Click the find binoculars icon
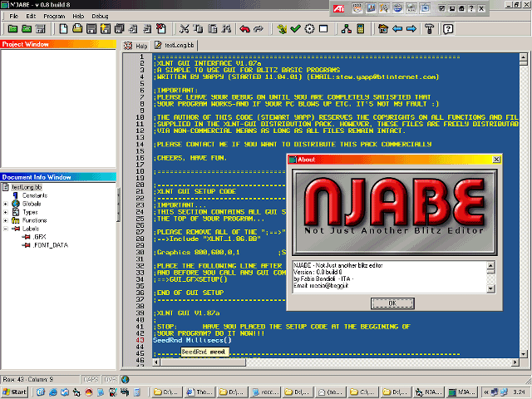The width and height of the screenshot is (532, 399). [x=226, y=29]
